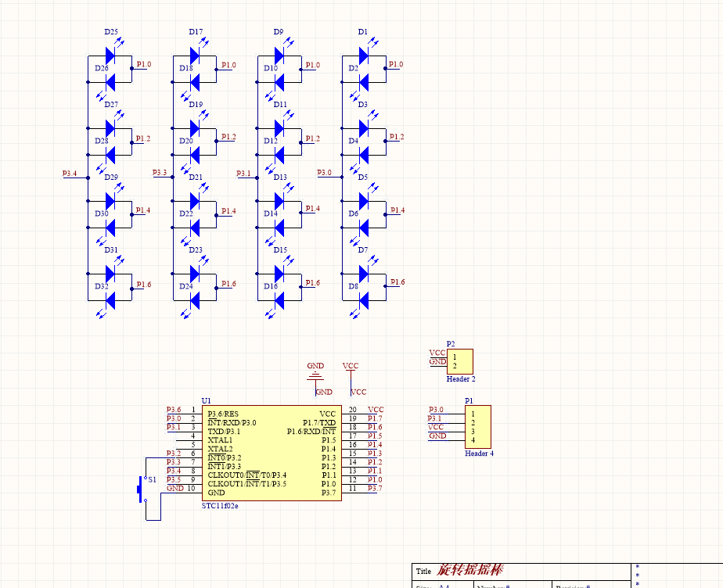This screenshot has height=588, width=723.
Task: Select the U1 microcontroller chip body
Action: 272,453
